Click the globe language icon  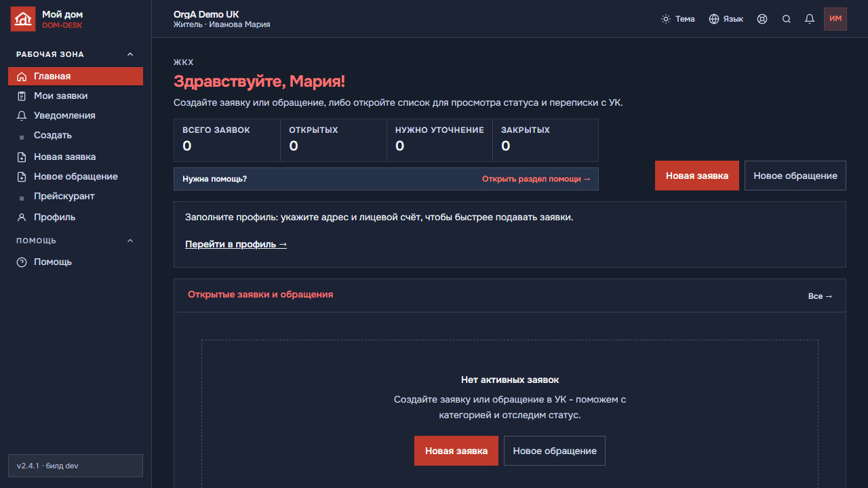pyautogui.click(x=714, y=19)
